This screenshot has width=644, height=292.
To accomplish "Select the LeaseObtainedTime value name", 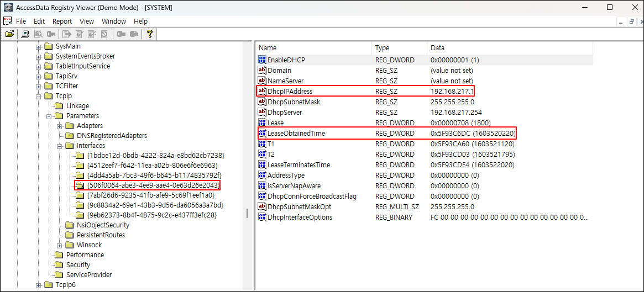I will coord(296,133).
